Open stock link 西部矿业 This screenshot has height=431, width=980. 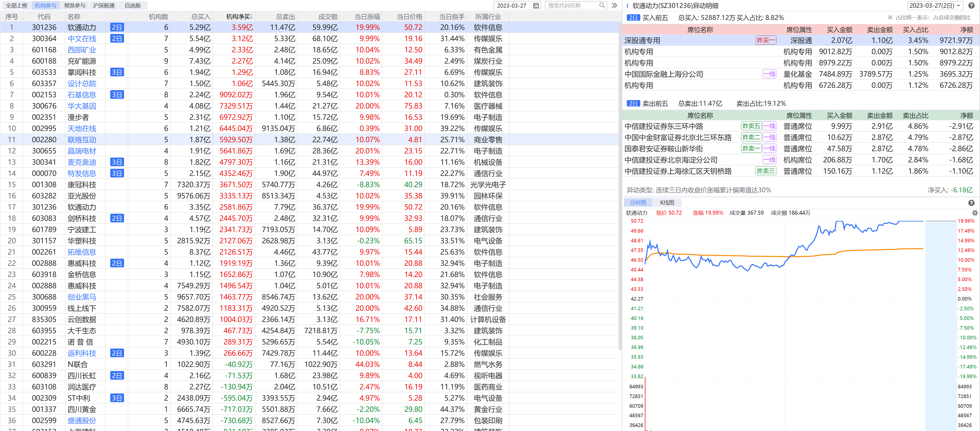point(82,50)
